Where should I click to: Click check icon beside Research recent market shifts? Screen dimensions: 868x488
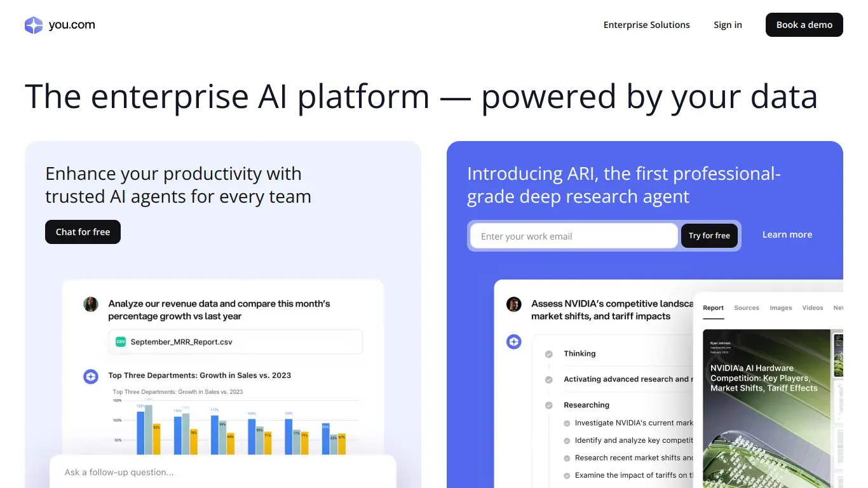pyautogui.click(x=567, y=458)
